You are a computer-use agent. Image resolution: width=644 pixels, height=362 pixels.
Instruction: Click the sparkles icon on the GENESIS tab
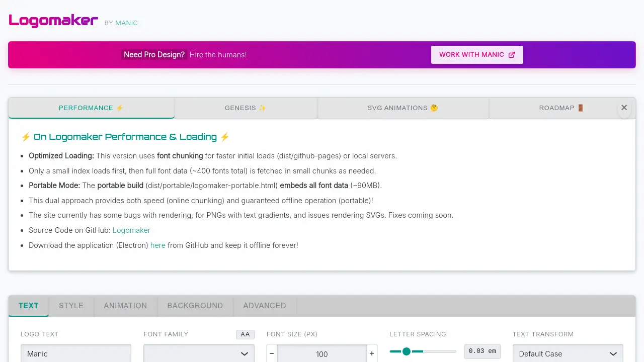point(262,108)
